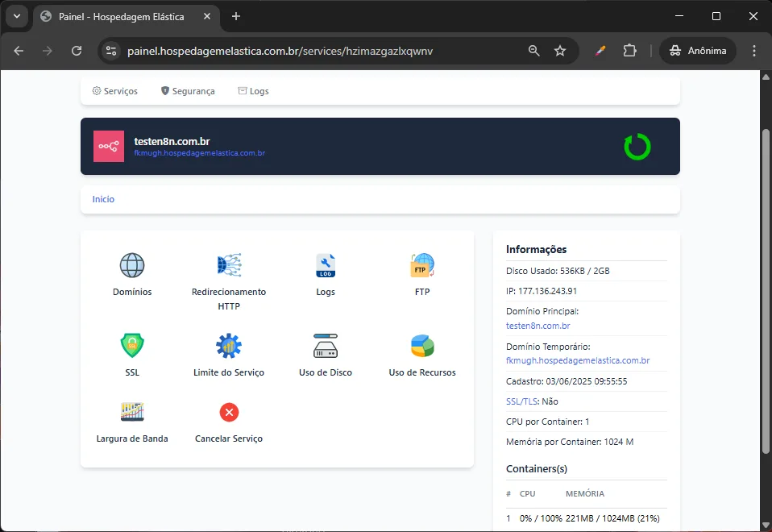
Task: Reload the page with the refresh icon
Action: coord(77,51)
